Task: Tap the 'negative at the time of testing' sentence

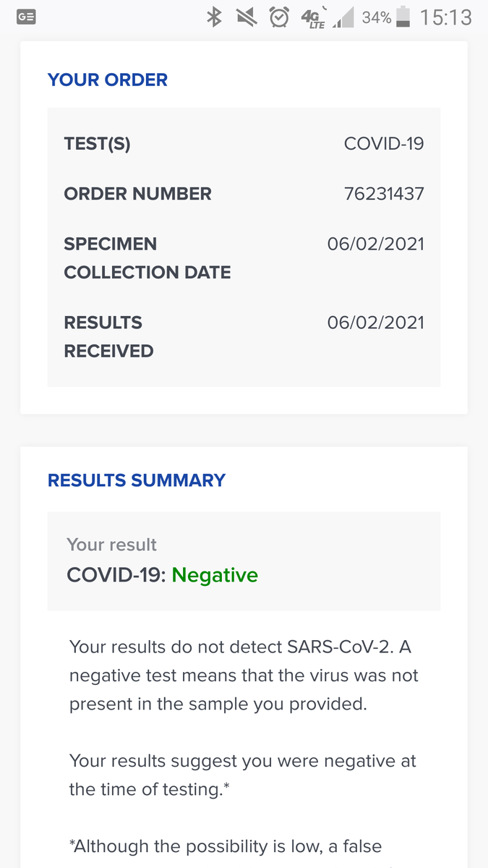Action: [x=243, y=775]
